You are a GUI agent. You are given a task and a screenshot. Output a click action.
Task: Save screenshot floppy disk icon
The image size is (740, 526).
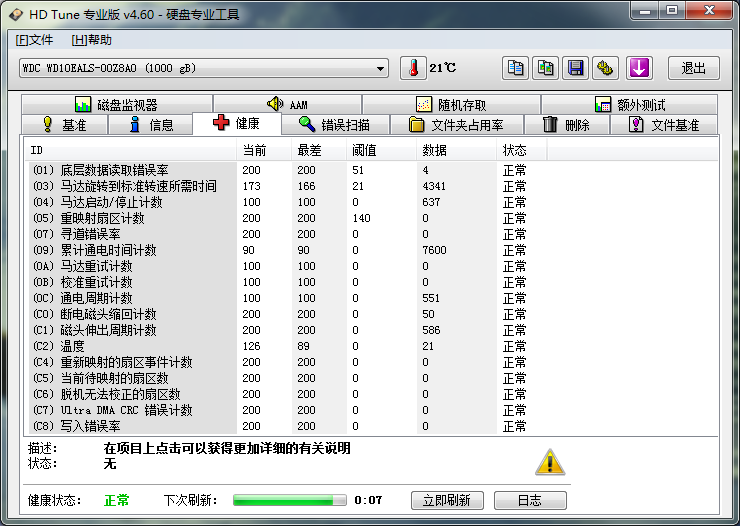coord(575,68)
